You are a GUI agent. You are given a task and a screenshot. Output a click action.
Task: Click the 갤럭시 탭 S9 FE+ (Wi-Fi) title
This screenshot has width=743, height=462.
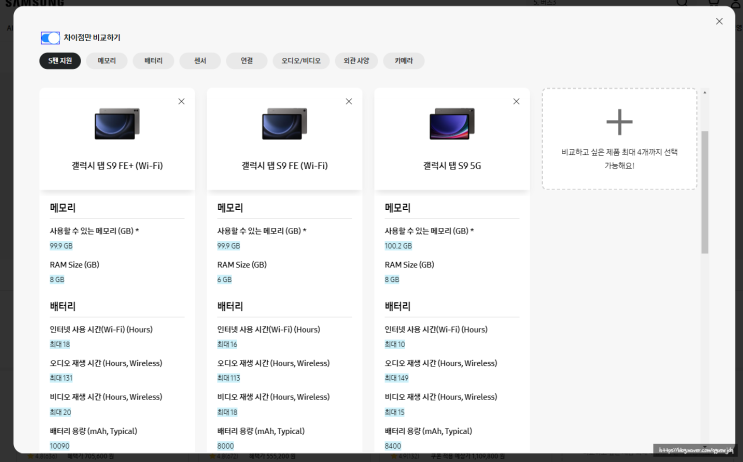117,165
